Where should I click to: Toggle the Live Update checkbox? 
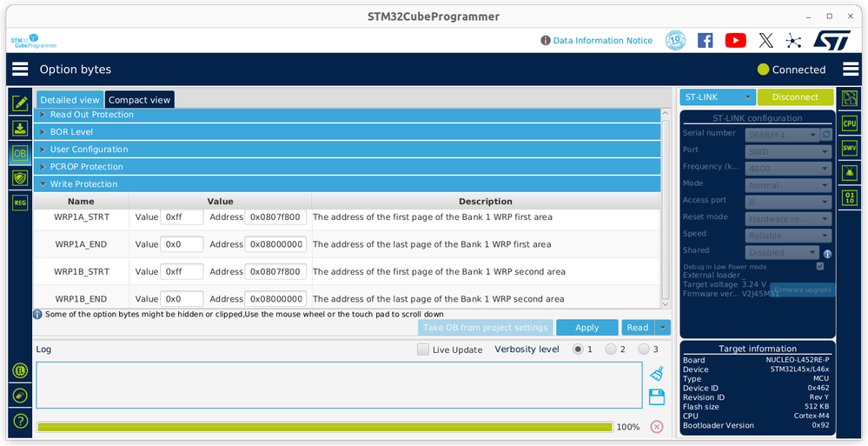(x=423, y=349)
